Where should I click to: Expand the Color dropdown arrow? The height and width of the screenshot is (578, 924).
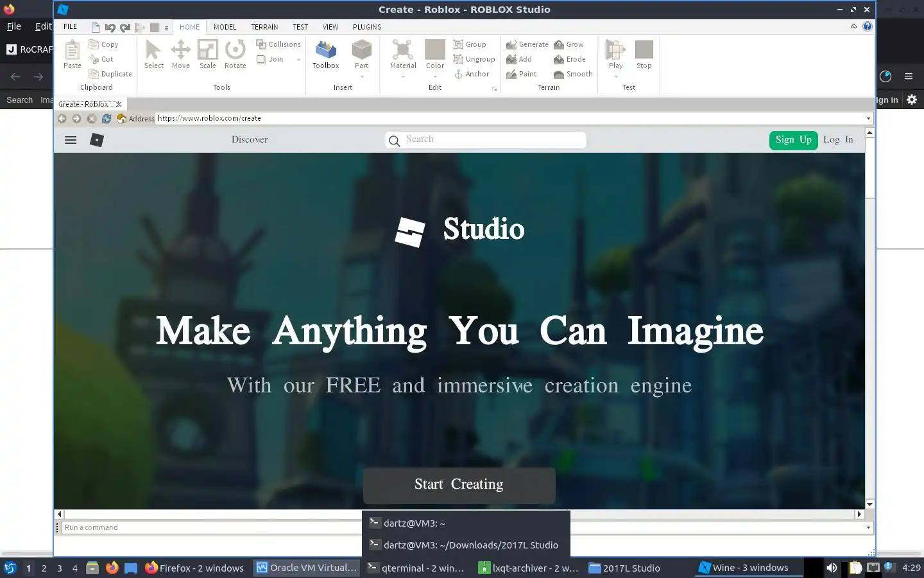435,76
